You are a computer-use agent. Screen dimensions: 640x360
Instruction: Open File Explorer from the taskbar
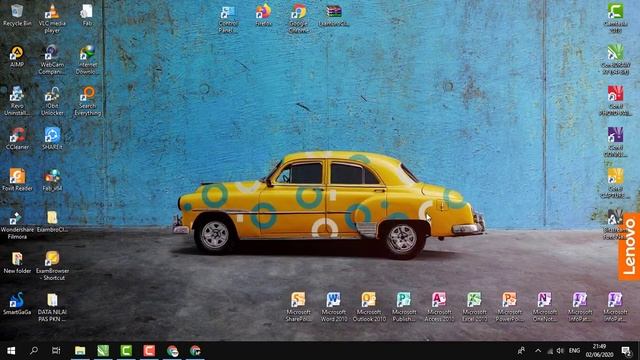pyautogui.click(x=80, y=351)
